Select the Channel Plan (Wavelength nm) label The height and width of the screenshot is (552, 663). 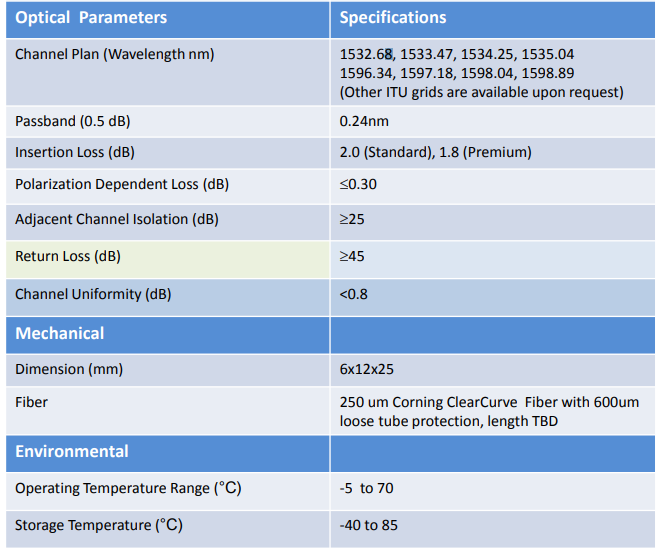point(114,54)
